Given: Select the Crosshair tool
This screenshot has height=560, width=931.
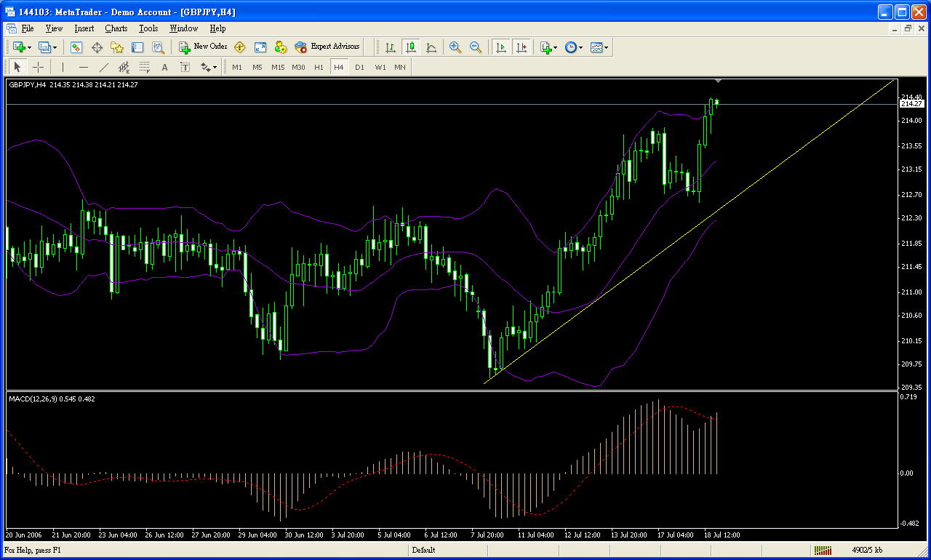Looking at the screenshot, I should click(39, 67).
